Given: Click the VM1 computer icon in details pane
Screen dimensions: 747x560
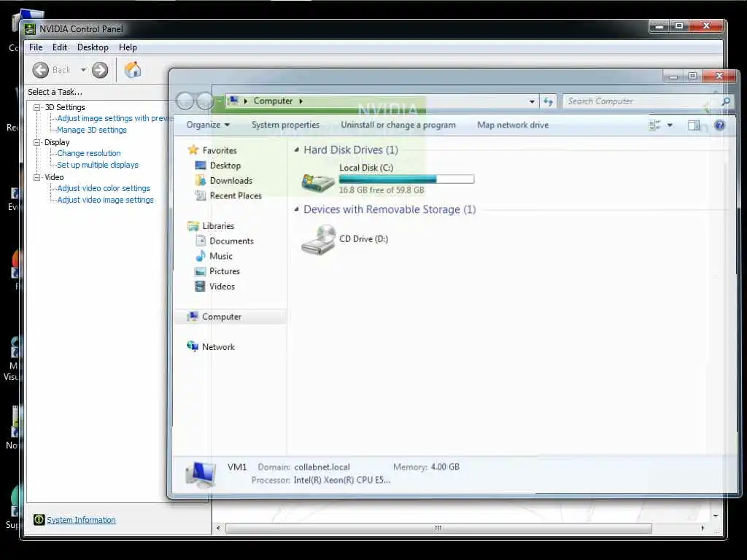Looking at the screenshot, I should coord(201,475).
